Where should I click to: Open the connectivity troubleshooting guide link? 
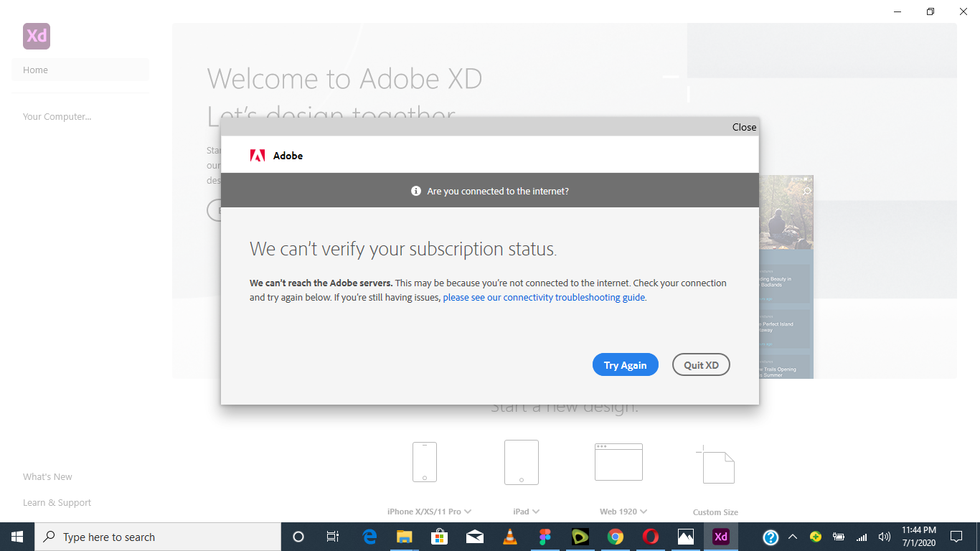pyautogui.click(x=544, y=298)
